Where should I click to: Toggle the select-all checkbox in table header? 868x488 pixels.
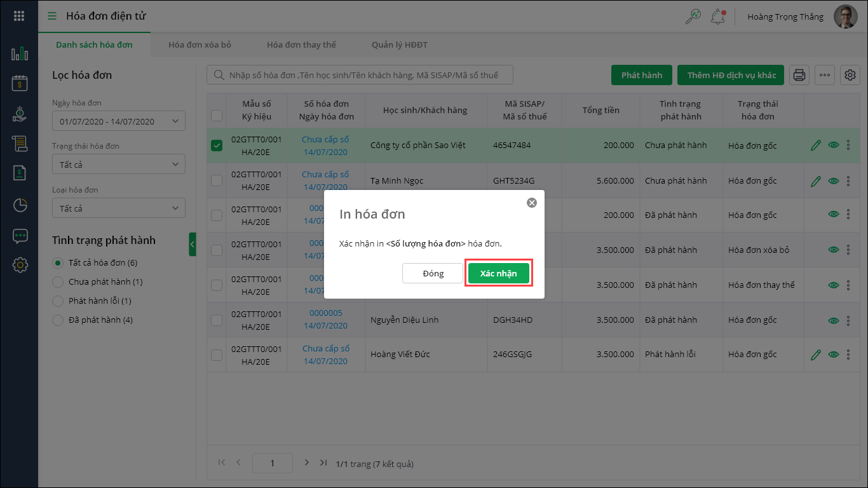pyautogui.click(x=217, y=115)
